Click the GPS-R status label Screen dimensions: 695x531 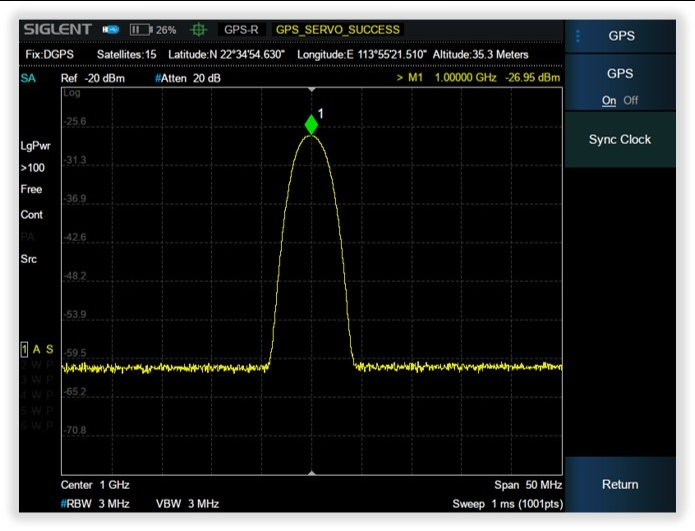[241, 30]
